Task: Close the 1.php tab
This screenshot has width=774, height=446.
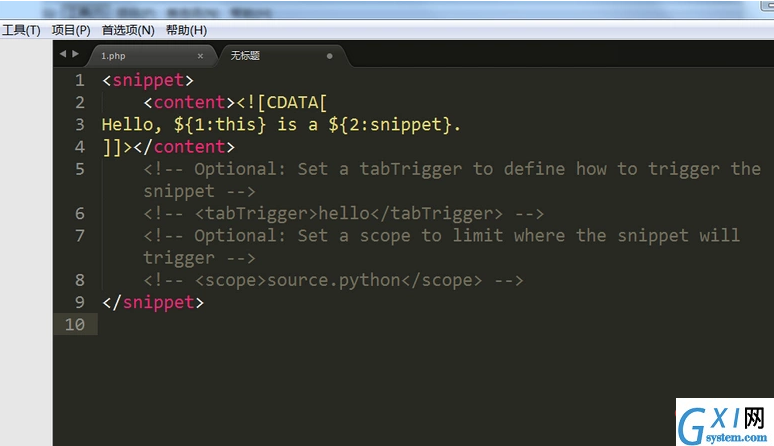Action: click(x=200, y=56)
